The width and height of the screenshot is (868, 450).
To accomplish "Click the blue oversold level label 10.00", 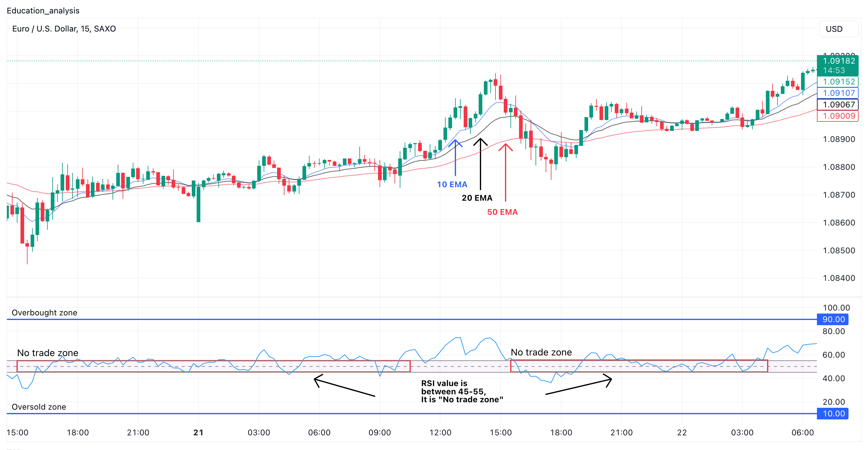I will [833, 414].
